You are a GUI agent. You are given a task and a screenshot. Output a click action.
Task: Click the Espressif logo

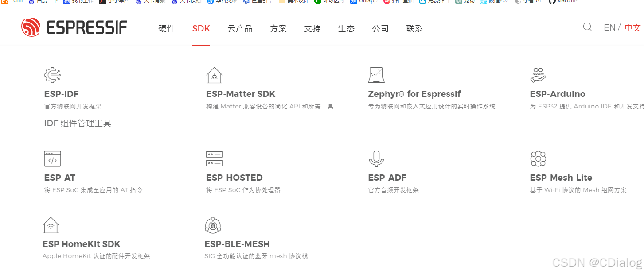tap(74, 27)
